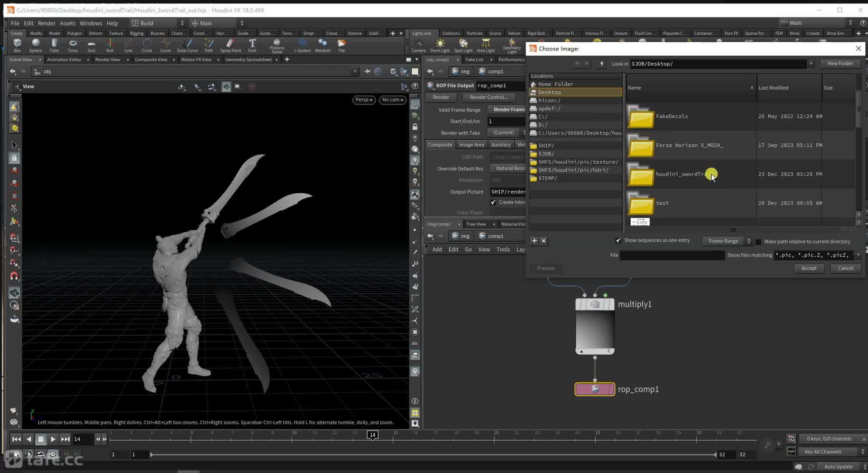The height and width of the screenshot is (473, 868).
Task: Play the timeline forward
Action: tap(53, 439)
